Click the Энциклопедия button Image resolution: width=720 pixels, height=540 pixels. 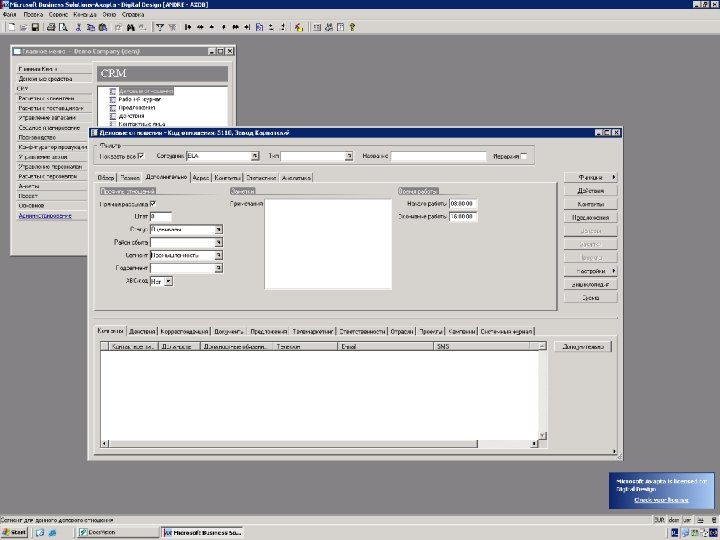591,284
